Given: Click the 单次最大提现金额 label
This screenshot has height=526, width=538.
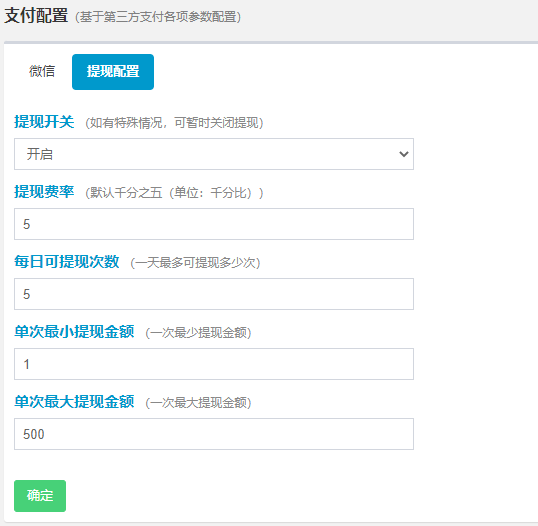Looking at the screenshot, I should click(74, 402).
